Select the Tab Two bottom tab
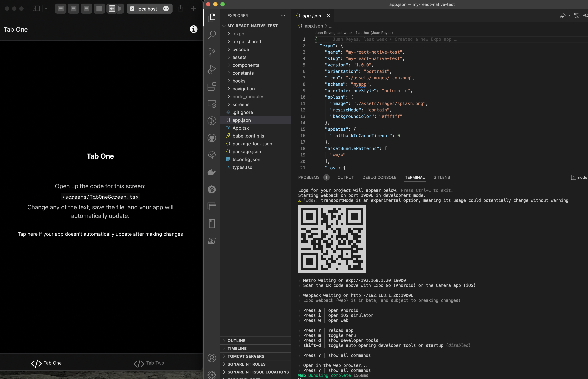 pos(149,363)
